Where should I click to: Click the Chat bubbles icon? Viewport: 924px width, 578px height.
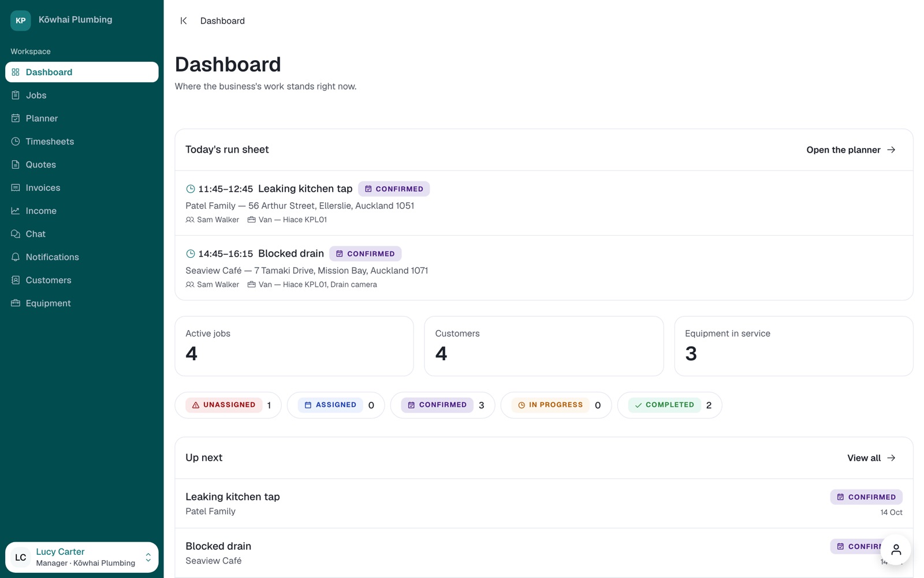[x=16, y=234]
